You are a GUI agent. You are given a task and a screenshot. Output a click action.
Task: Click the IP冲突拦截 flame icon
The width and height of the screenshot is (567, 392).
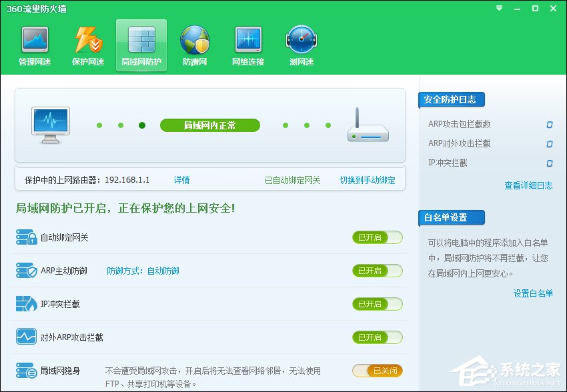[x=27, y=304]
